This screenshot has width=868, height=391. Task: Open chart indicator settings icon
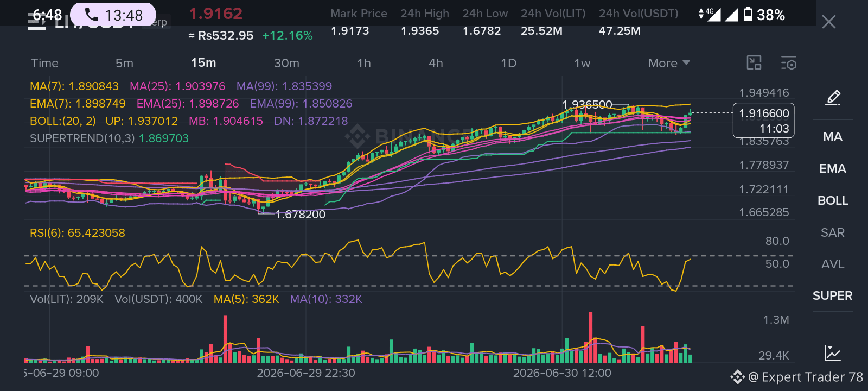tap(789, 63)
